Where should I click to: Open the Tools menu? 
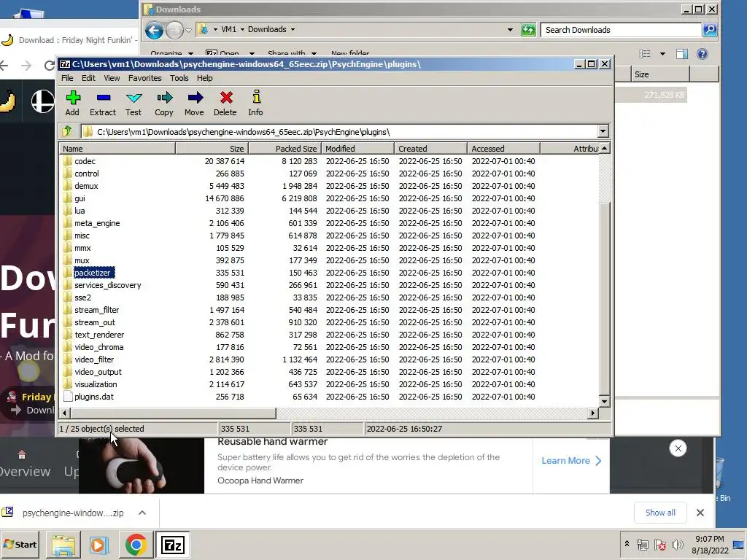179,78
